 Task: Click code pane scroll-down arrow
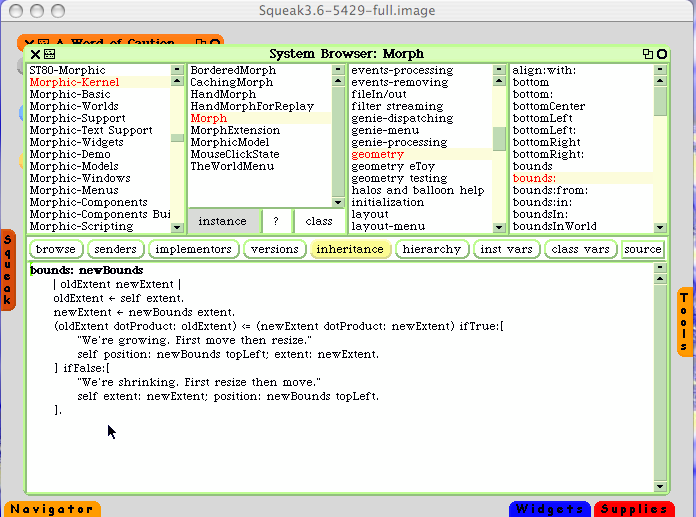[x=660, y=486]
